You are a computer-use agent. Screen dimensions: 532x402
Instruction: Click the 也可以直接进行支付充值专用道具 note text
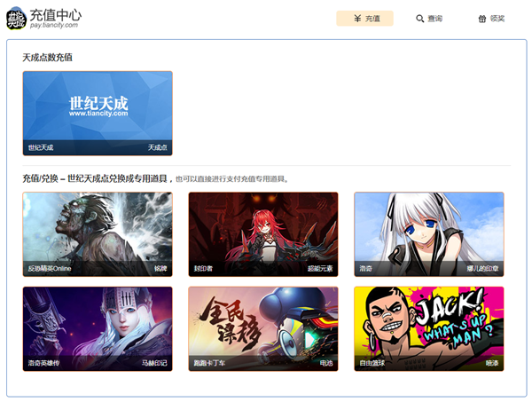[231, 179]
